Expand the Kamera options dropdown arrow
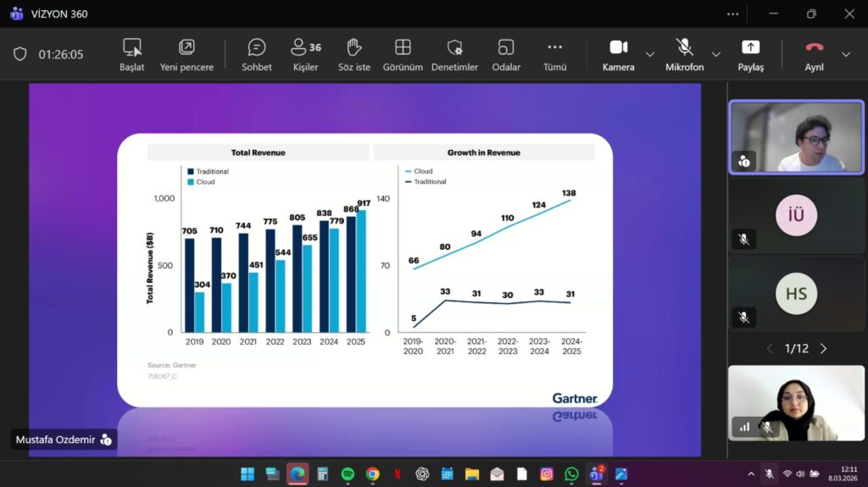Viewport: 868px width, 487px height. click(650, 54)
